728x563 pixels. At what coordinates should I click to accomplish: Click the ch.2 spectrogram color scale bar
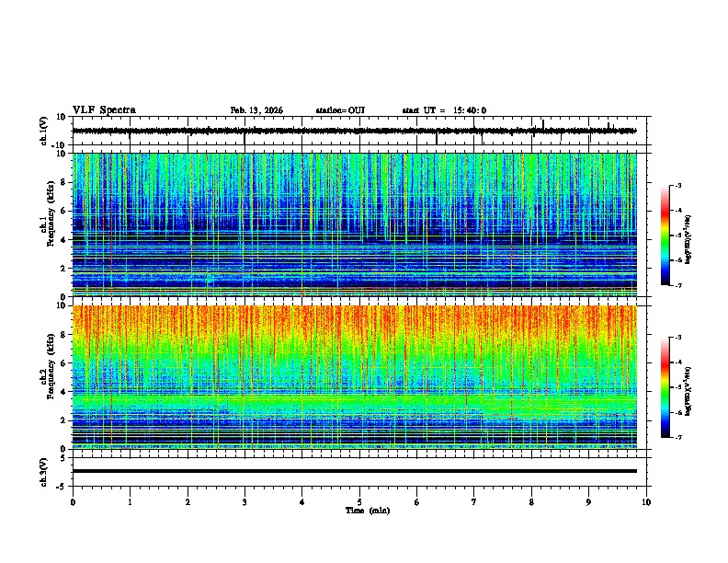(665, 387)
